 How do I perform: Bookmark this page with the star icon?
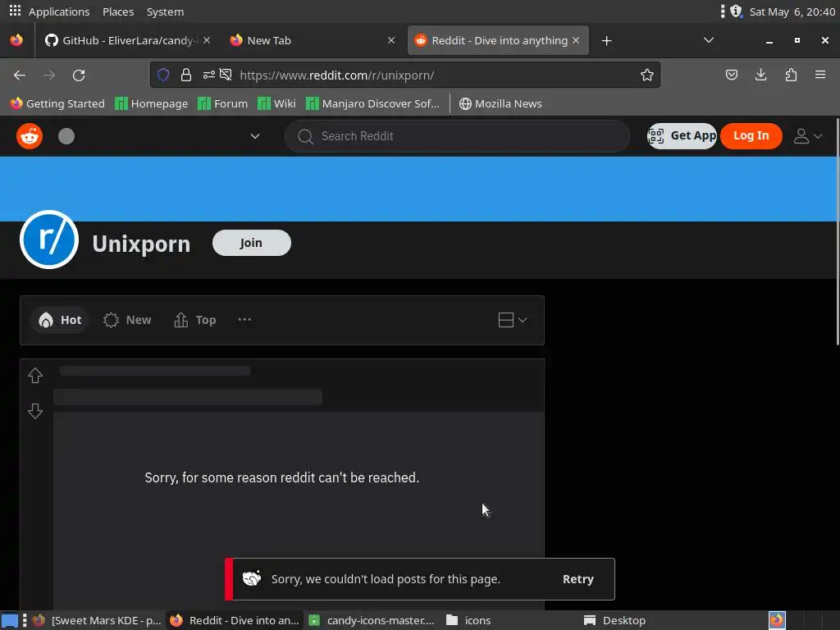point(647,75)
